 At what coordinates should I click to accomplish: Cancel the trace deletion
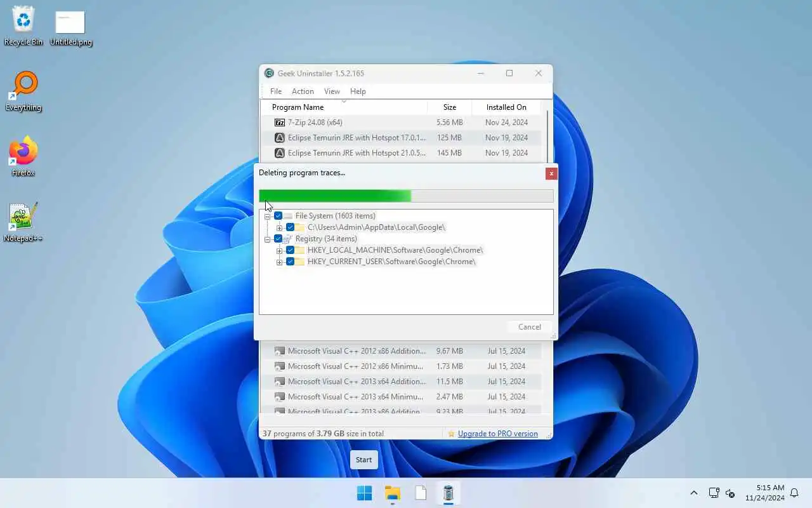(529, 327)
